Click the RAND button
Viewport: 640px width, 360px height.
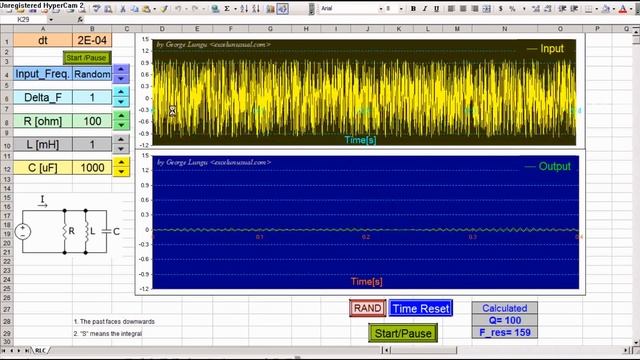(x=367, y=308)
